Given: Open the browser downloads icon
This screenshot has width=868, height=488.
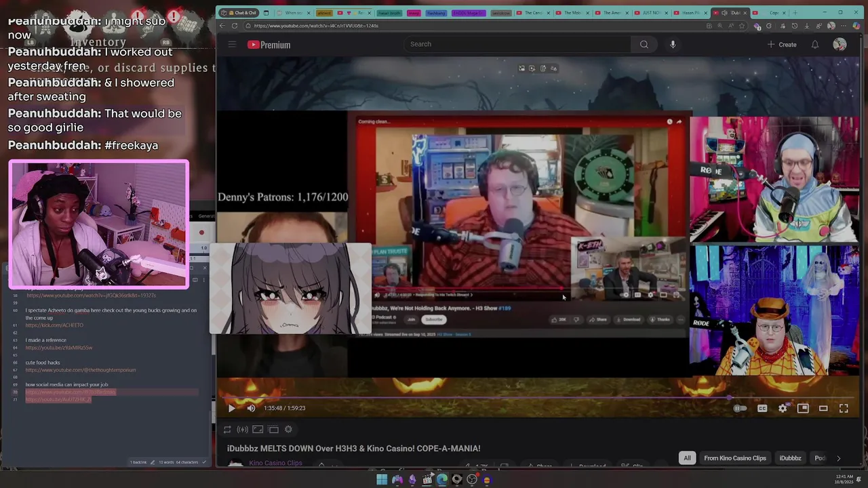Looking at the screenshot, I should (807, 26).
